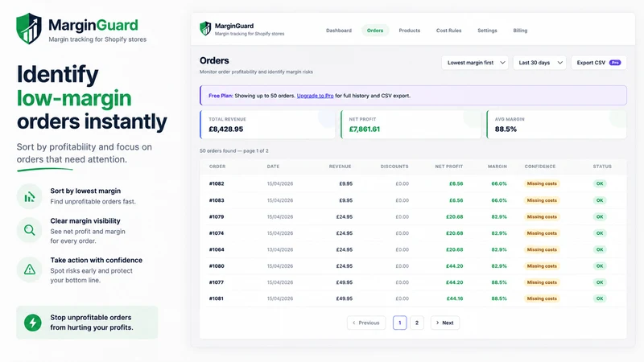Click the magnifier icon beside Clear margin visibility

coord(29,230)
